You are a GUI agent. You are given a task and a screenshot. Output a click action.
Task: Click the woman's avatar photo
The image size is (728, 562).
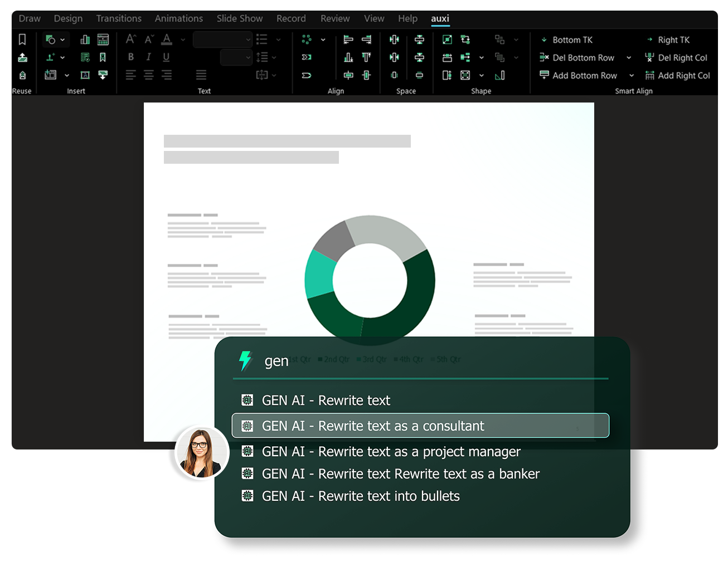point(201,453)
